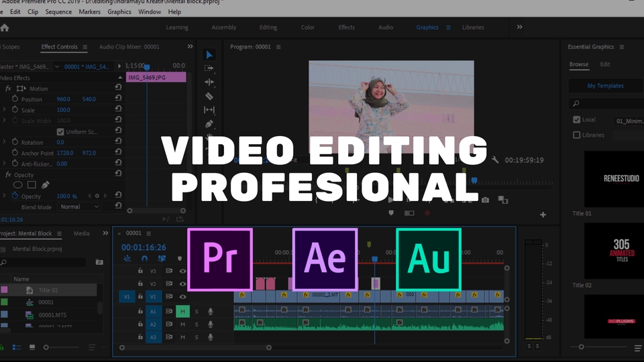Open My Templates
Viewport: 644px width, 362px height.
click(605, 86)
